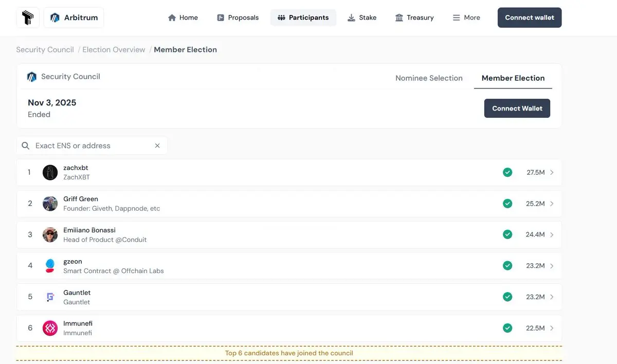Screen dimensions: 617x364
Task: Click the Nov 3, 2025 date text
Action: click(x=52, y=103)
